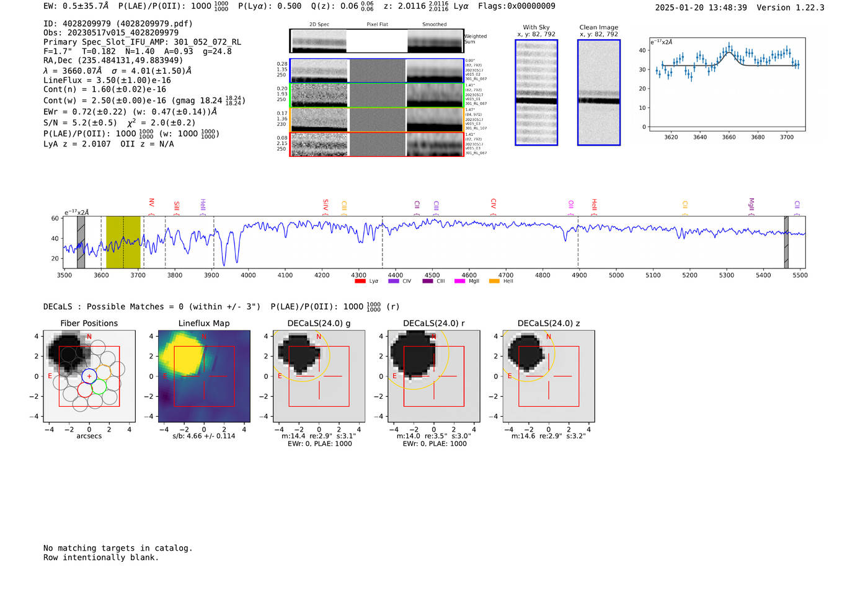Open the DECaLS(24.0) z image
868x591 pixels.
(549, 376)
